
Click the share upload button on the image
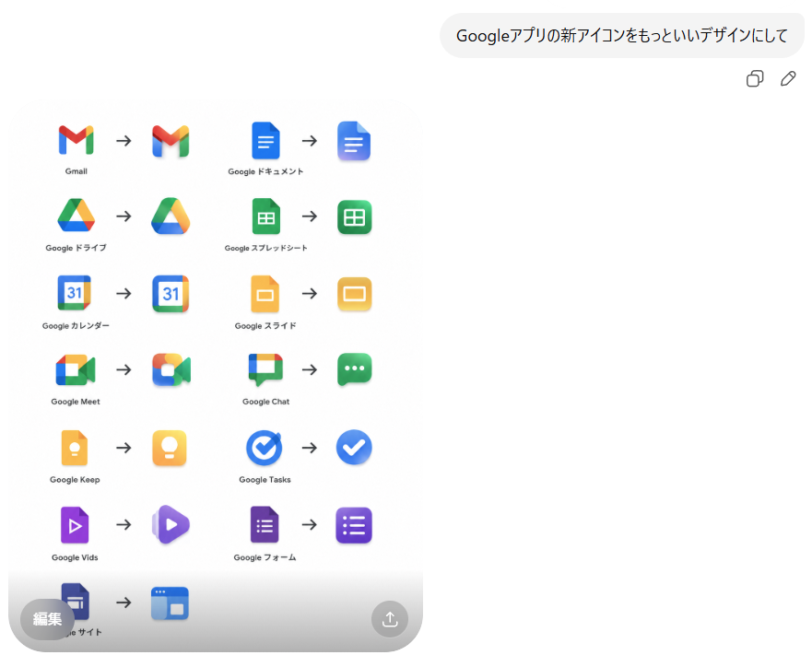pos(390,619)
